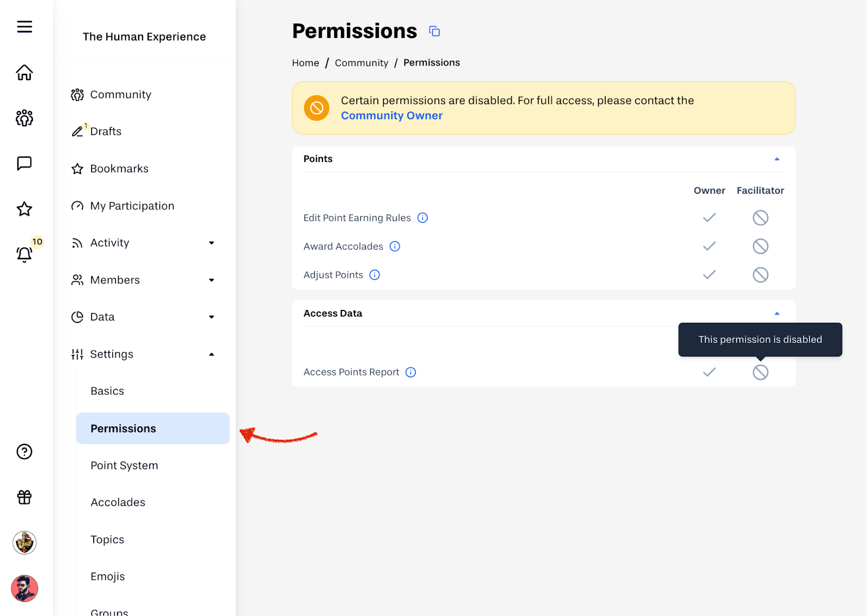Click the disabled Facilitator icon for Adjust Points
Image resolution: width=867 pixels, height=616 pixels.
tap(760, 275)
